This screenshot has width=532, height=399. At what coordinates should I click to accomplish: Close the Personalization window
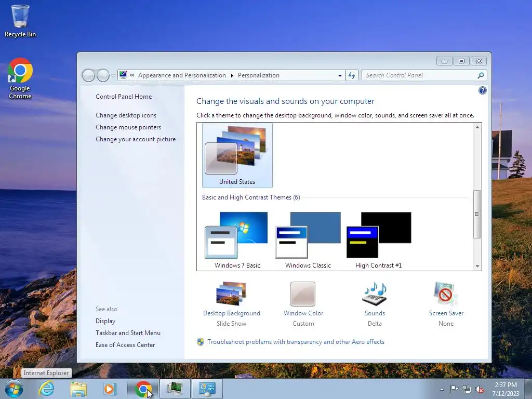[478, 61]
